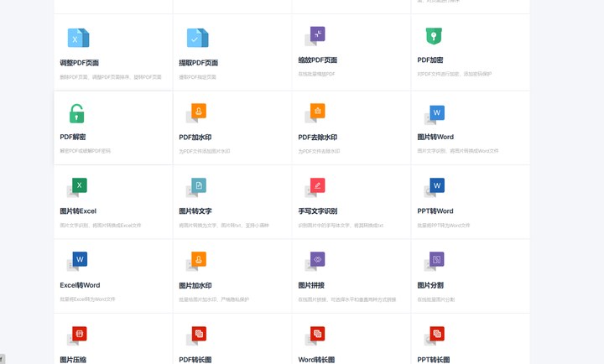This screenshot has height=364, width=604.
Task: Open the 图片分割 title
Action: coord(430,285)
